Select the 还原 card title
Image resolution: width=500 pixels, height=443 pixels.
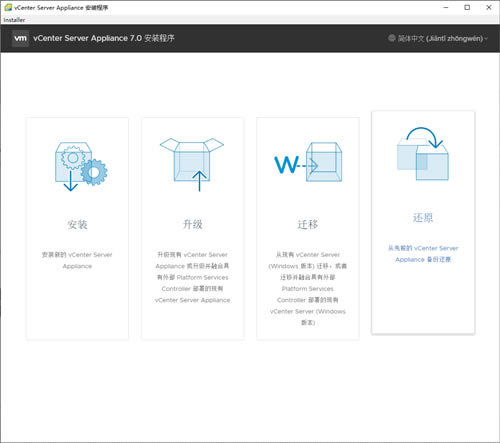[x=423, y=218]
